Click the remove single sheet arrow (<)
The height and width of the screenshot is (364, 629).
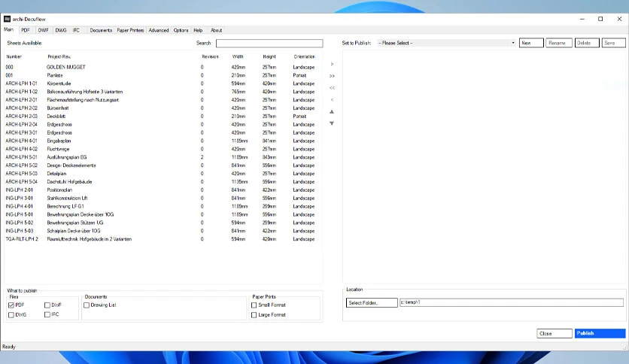click(x=332, y=100)
